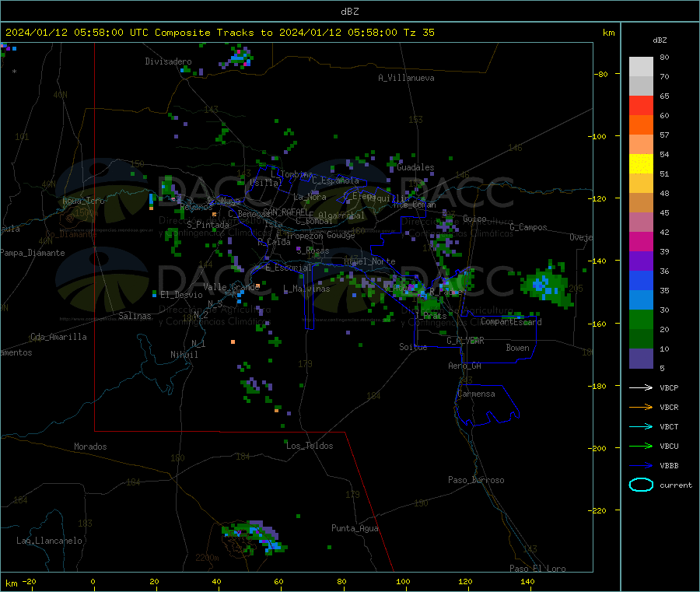The image size is (700, 592).
Task: Click the Guadales location label
Action: point(415,167)
